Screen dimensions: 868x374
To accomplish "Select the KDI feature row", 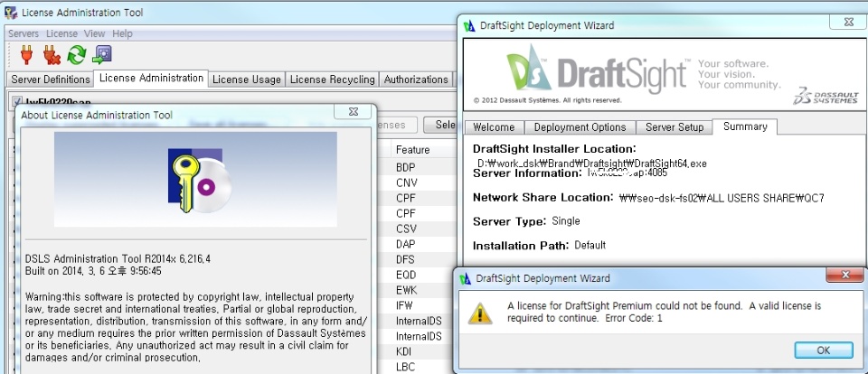I will click(x=404, y=351).
